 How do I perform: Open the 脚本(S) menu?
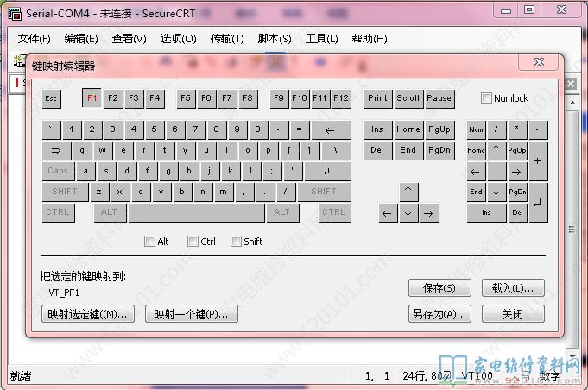[x=275, y=39]
